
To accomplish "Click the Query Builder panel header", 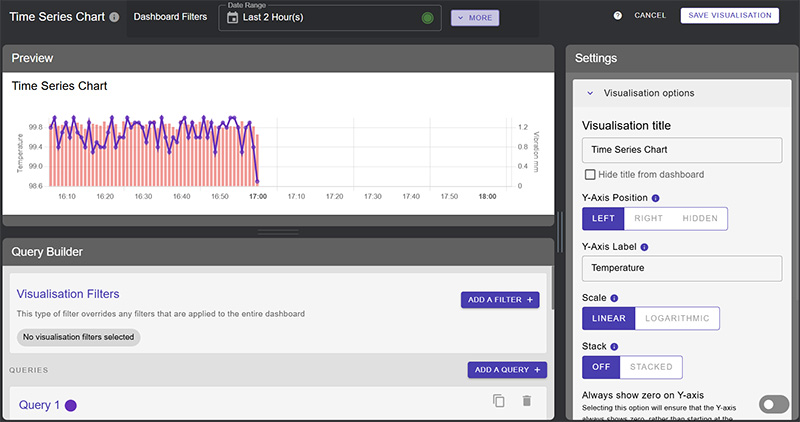I will (279, 252).
